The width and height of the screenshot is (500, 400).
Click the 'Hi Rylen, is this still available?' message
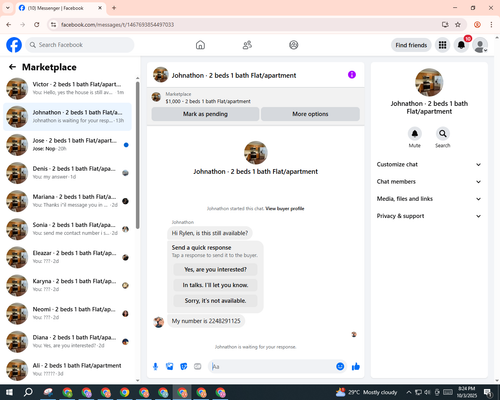(210, 233)
